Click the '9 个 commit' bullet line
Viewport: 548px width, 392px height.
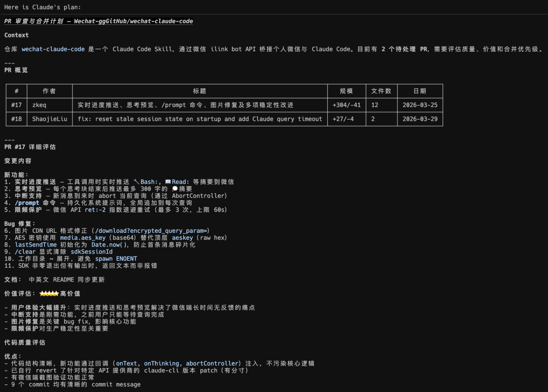coord(73,384)
